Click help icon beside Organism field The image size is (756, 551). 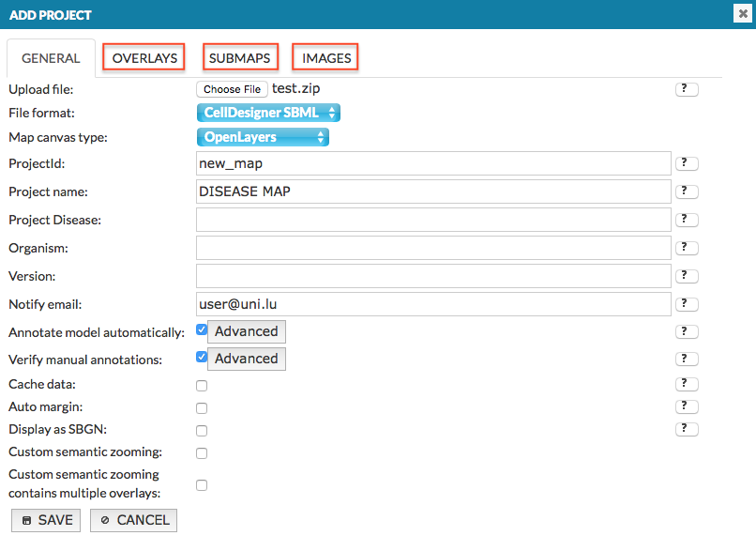[x=687, y=248]
